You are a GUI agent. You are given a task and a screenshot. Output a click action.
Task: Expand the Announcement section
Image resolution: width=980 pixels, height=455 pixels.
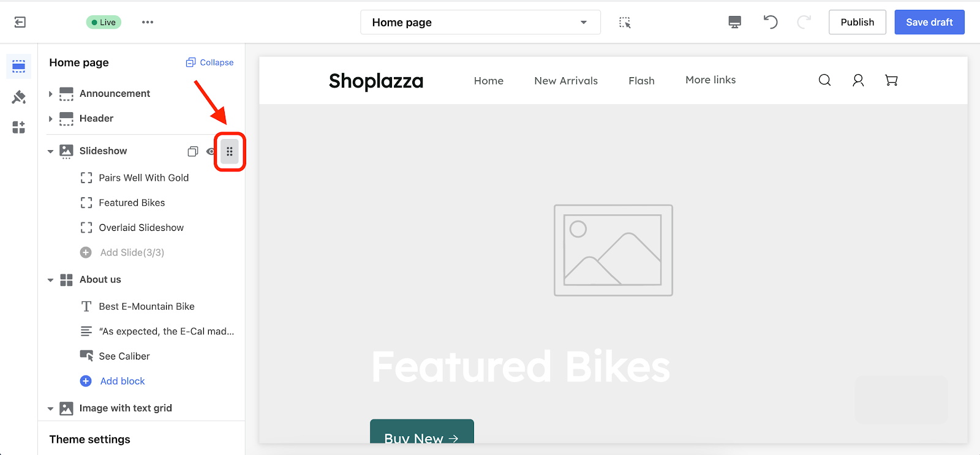click(x=50, y=94)
